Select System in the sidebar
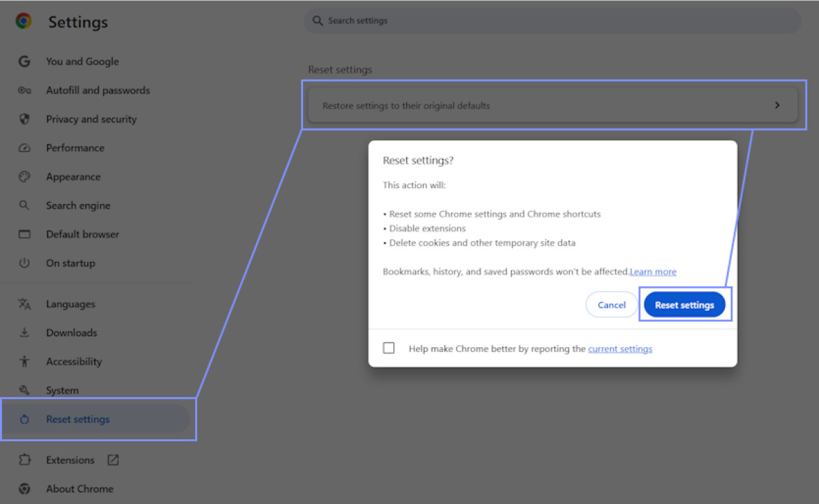 point(62,390)
